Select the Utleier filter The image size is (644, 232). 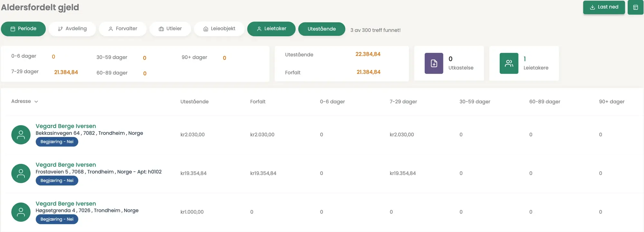tap(170, 29)
